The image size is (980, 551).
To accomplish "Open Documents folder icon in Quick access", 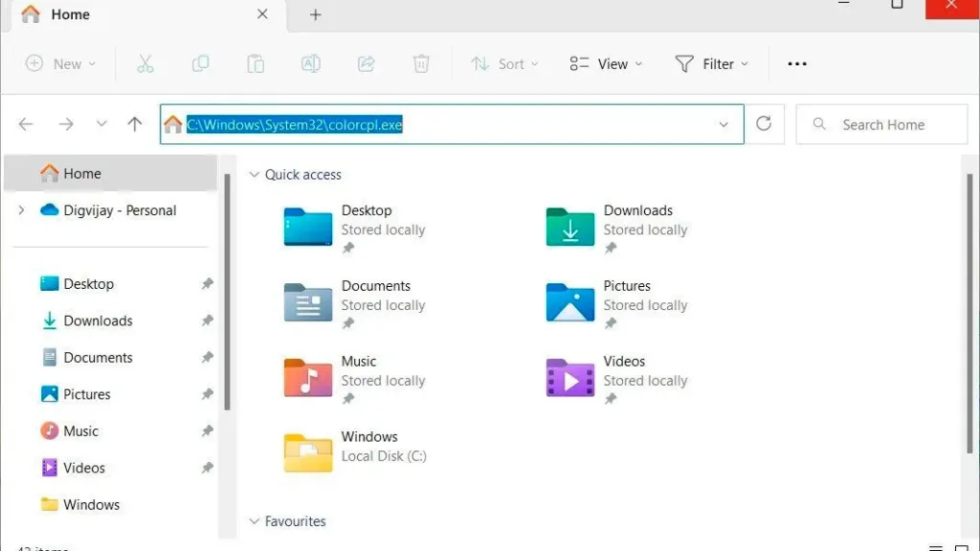I will pyautogui.click(x=307, y=302).
